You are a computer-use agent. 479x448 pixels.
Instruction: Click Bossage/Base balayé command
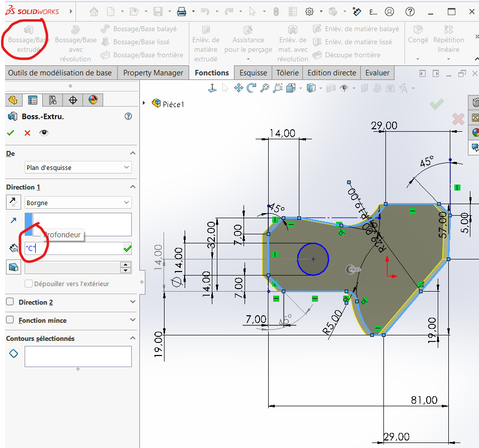click(139, 29)
